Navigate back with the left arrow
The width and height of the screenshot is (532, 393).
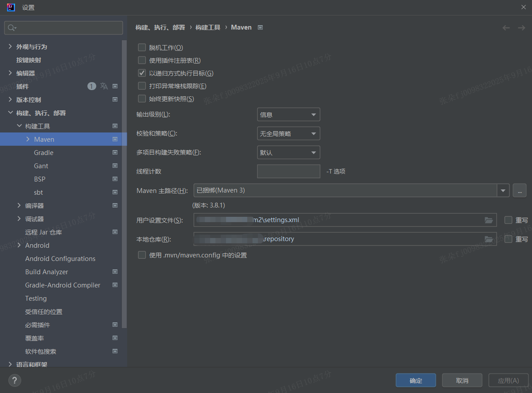pyautogui.click(x=506, y=27)
